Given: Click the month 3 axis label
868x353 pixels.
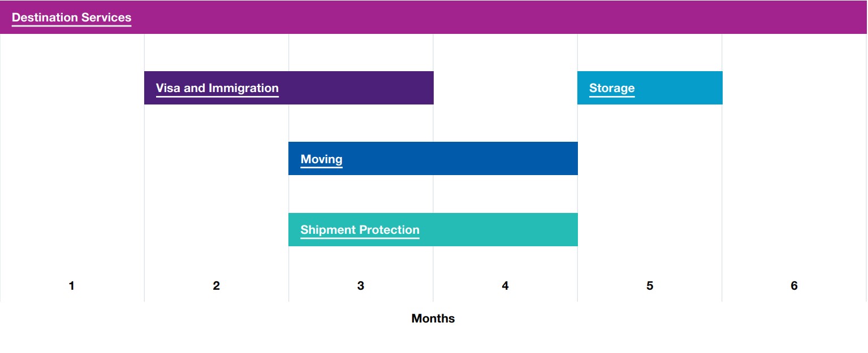Looking at the screenshot, I should click(361, 286).
